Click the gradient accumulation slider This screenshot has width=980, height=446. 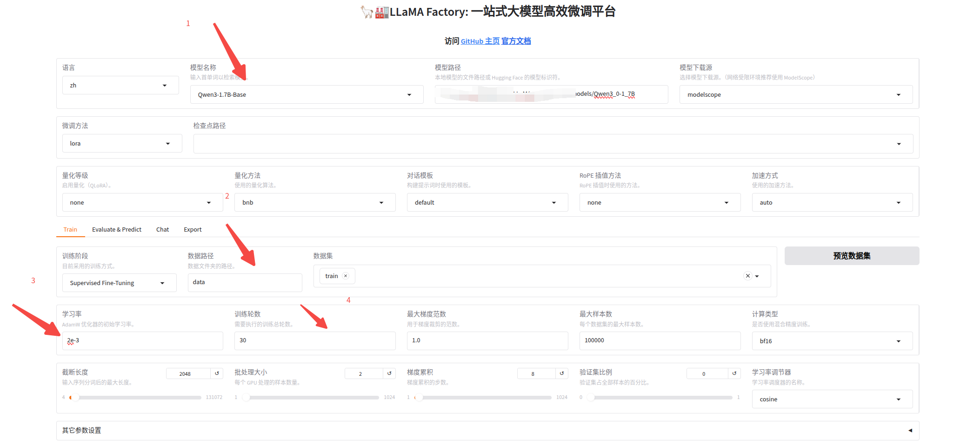click(x=483, y=398)
